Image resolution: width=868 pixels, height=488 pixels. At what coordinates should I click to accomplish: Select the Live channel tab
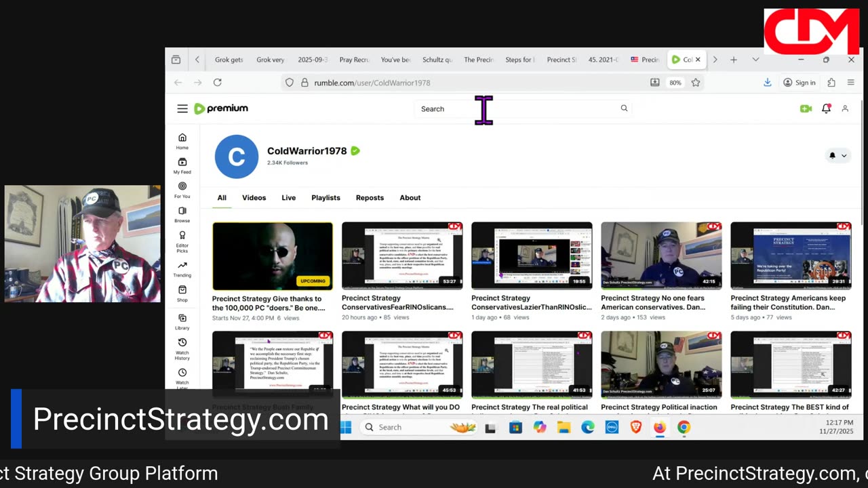pyautogui.click(x=289, y=198)
